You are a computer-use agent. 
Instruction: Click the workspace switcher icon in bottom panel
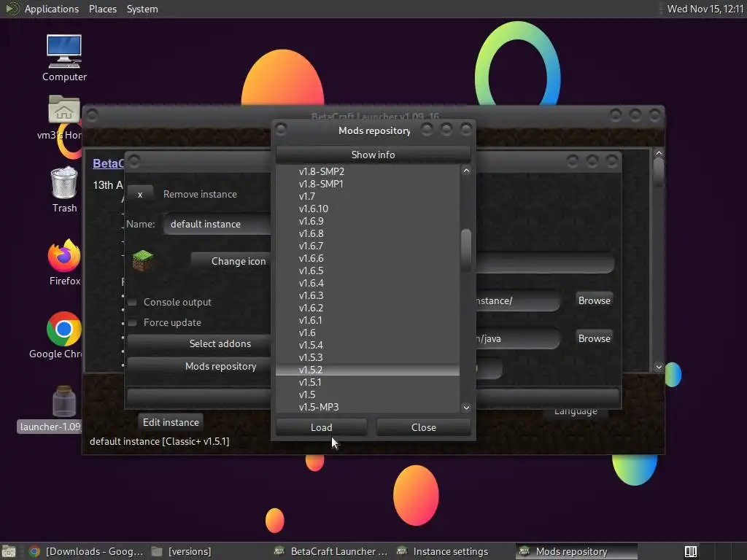click(x=691, y=551)
